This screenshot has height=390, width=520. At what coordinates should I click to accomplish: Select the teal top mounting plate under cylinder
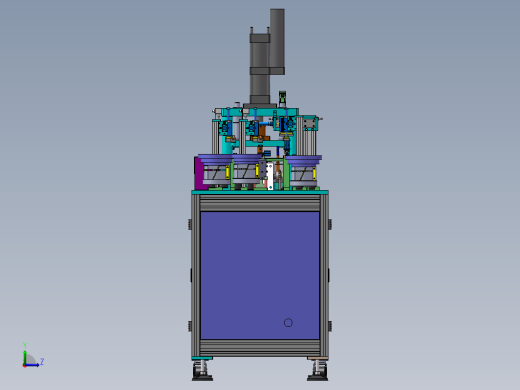click(260, 112)
